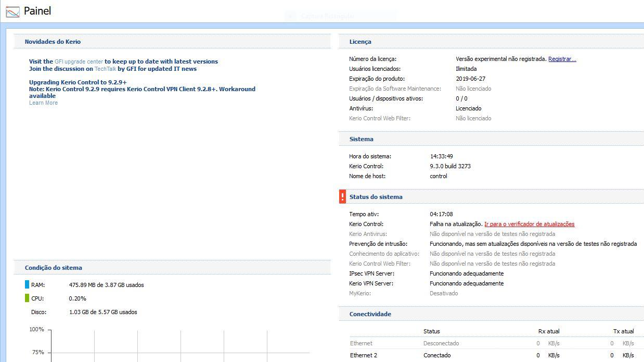Open Ir para o verificador de atualizações link
Screen dimensions: 644x362
coord(530,224)
